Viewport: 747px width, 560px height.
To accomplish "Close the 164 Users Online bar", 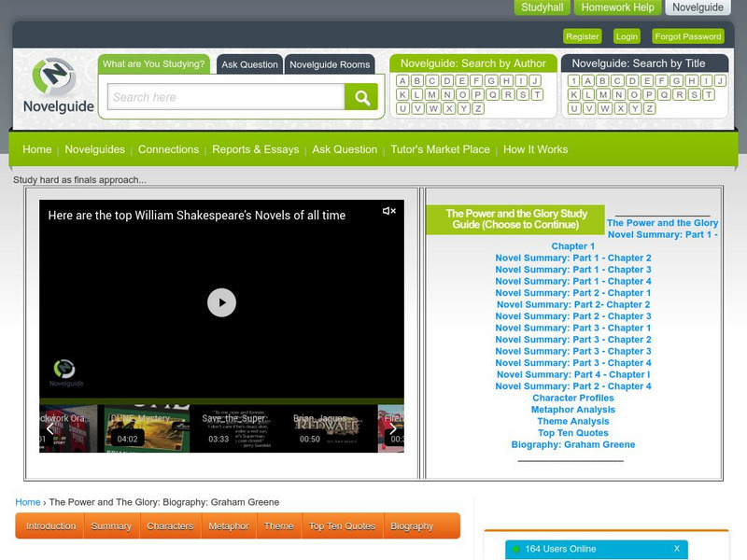I will tap(676, 549).
